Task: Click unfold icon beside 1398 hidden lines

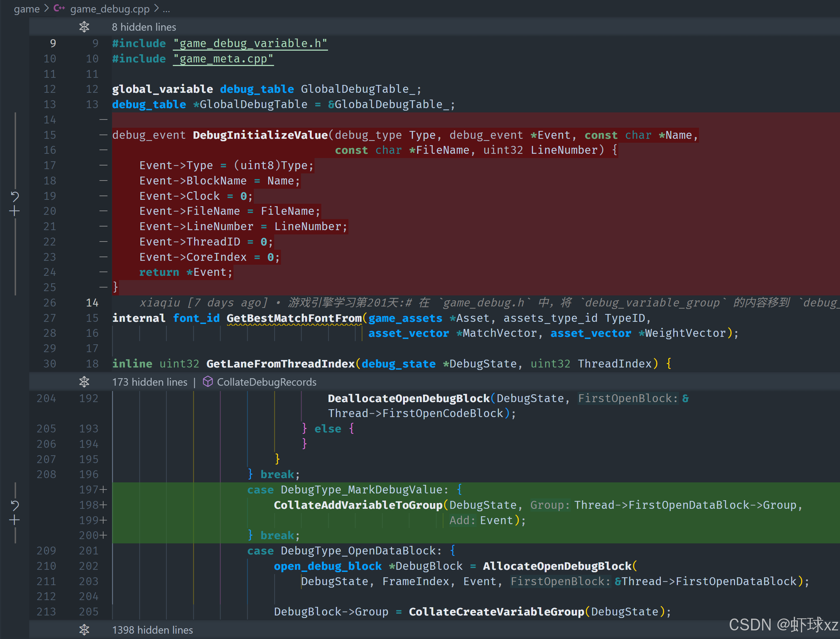Action: [x=84, y=629]
